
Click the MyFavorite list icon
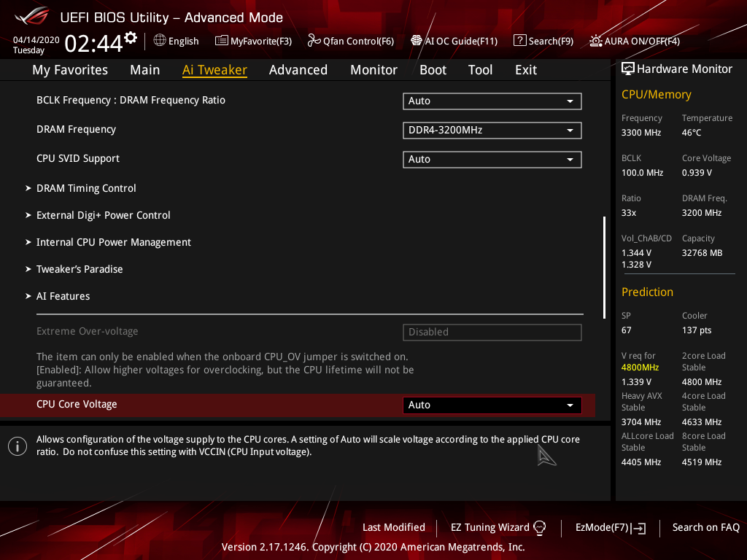(222, 41)
